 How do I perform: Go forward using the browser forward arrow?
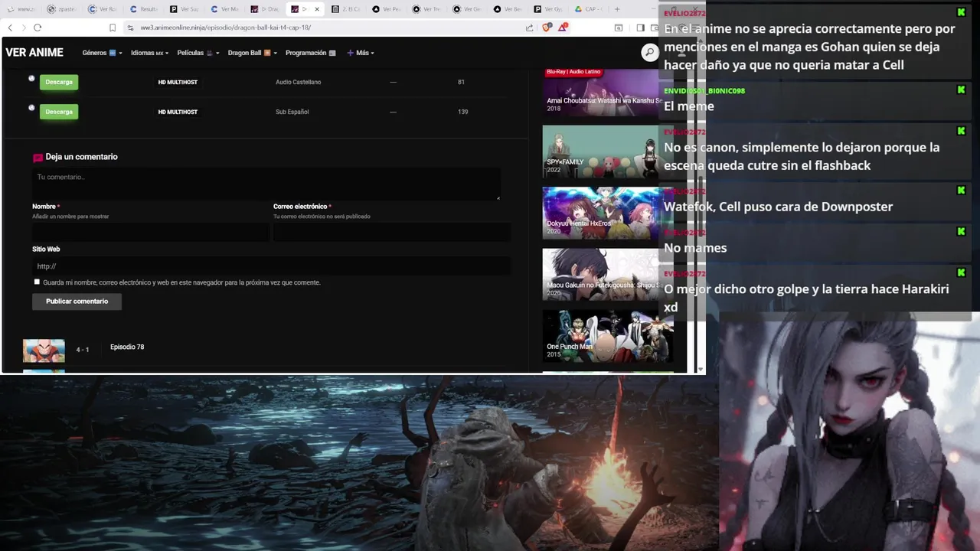pos(24,28)
